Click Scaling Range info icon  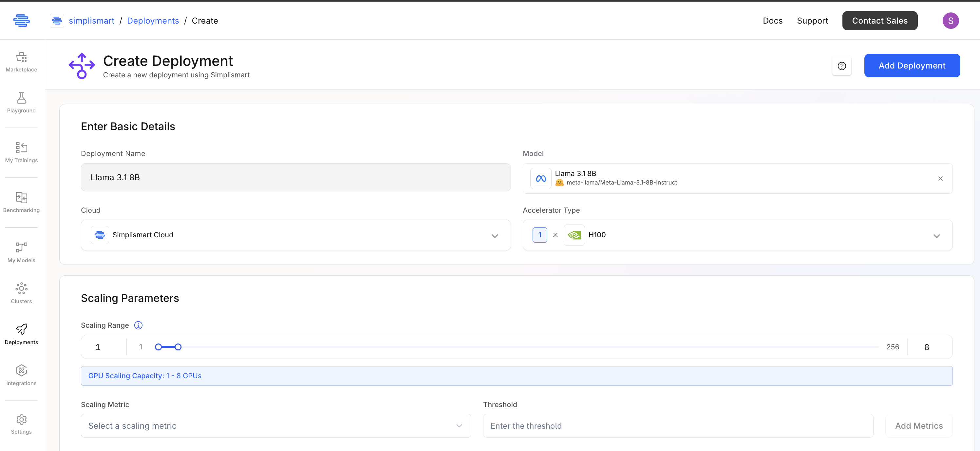point(139,325)
